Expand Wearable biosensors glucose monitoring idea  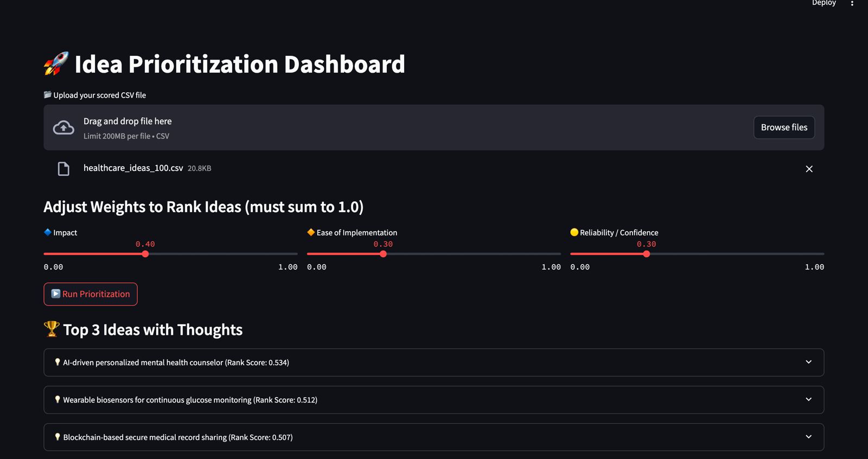pyautogui.click(x=433, y=400)
